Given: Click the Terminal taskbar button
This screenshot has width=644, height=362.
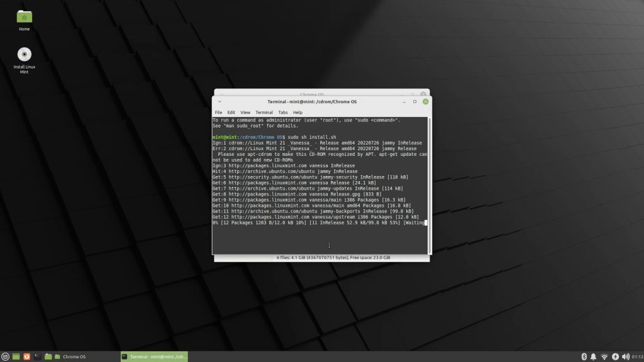Looking at the screenshot, I should [x=154, y=356].
